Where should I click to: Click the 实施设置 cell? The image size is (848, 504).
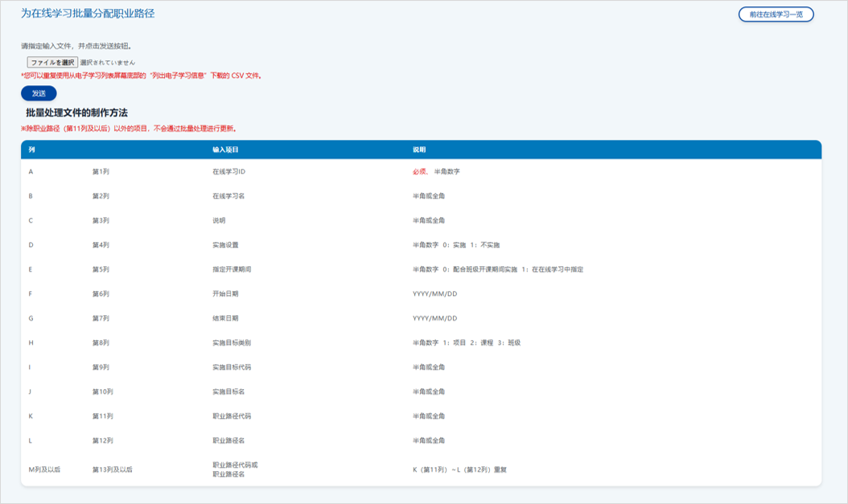pos(225,245)
